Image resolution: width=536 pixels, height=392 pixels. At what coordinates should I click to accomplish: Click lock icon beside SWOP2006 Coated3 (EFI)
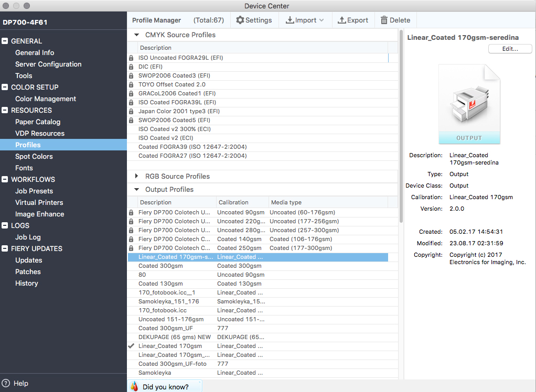click(x=131, y=75)
